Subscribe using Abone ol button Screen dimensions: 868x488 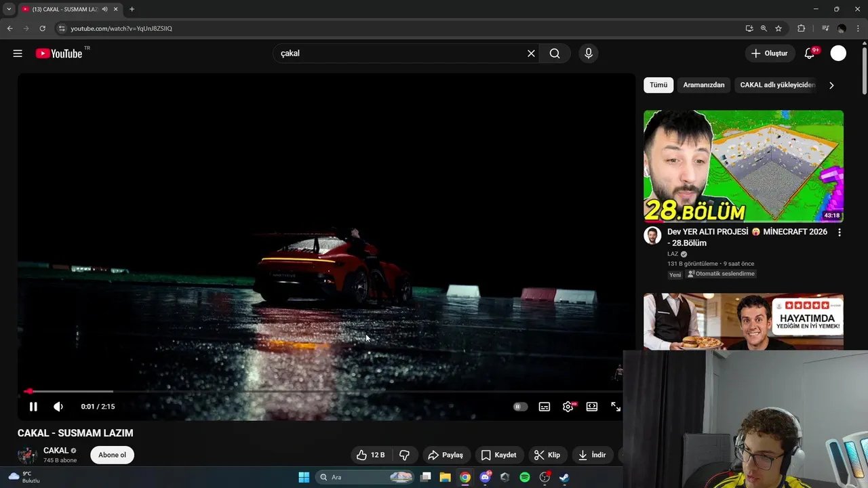(x=113, y=455)
